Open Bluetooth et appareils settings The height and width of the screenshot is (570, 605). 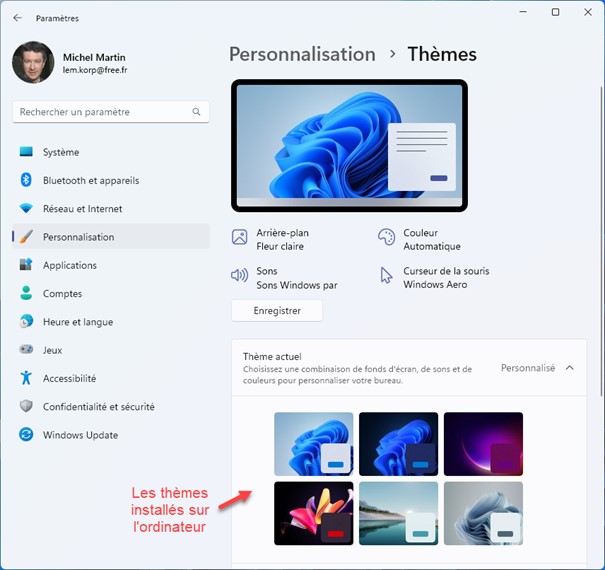[x=90, y=181]
